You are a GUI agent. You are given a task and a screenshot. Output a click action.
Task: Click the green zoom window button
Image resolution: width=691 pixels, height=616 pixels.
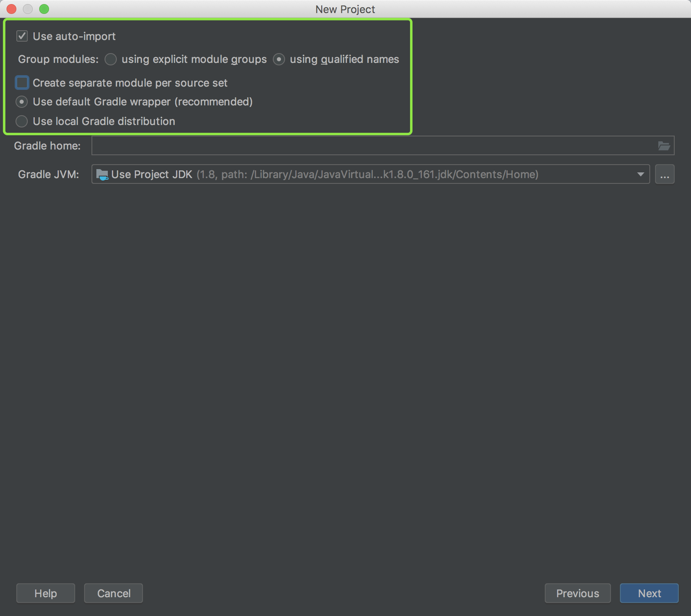coord(44,9)
